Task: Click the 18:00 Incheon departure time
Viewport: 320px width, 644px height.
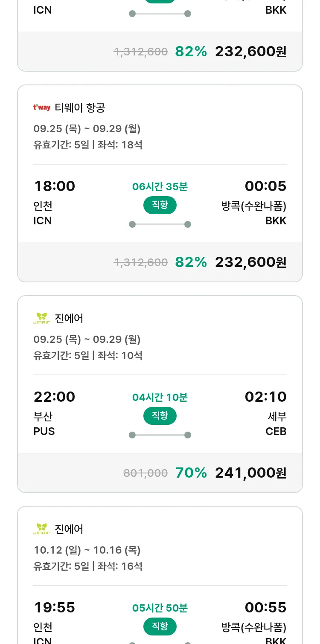Action: 54,186
